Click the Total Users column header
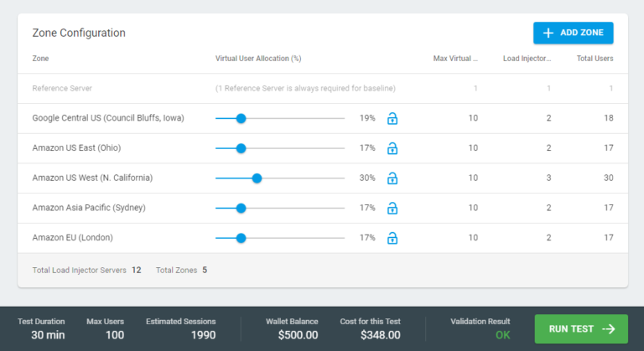 click(x=594, y=59)
